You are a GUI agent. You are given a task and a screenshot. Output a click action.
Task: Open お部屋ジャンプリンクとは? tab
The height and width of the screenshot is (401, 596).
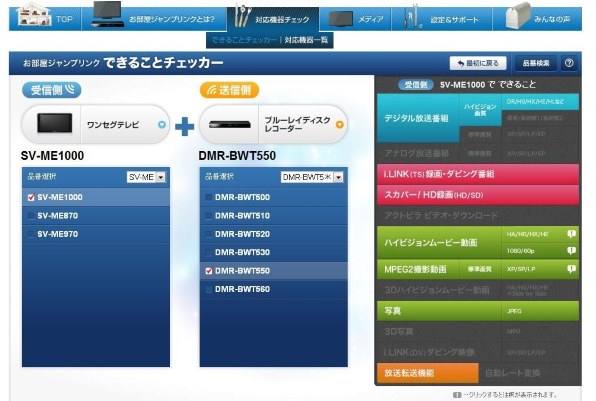pos(154,19)
